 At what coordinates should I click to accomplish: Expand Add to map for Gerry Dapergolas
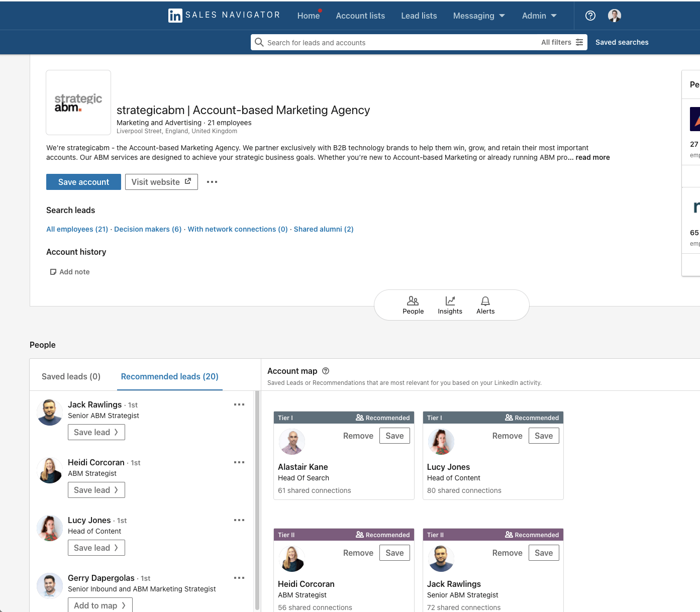coord(100,605)
